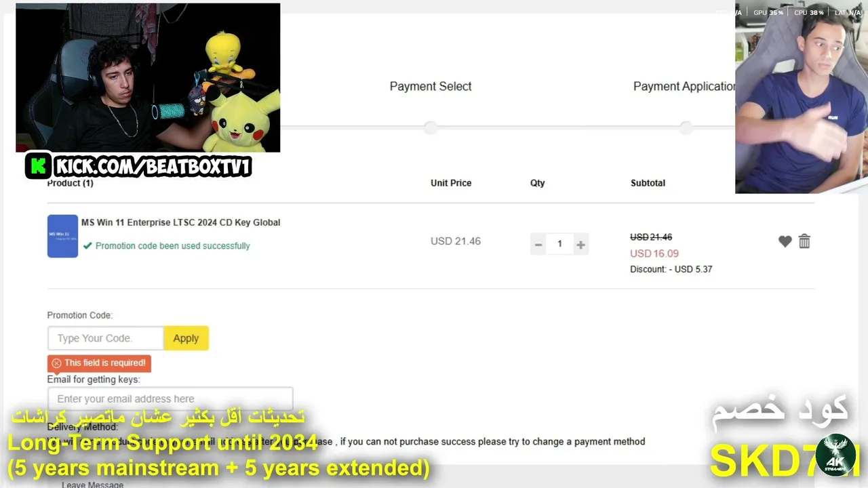Increase quantity with the plus button

(x=580, y=244)
